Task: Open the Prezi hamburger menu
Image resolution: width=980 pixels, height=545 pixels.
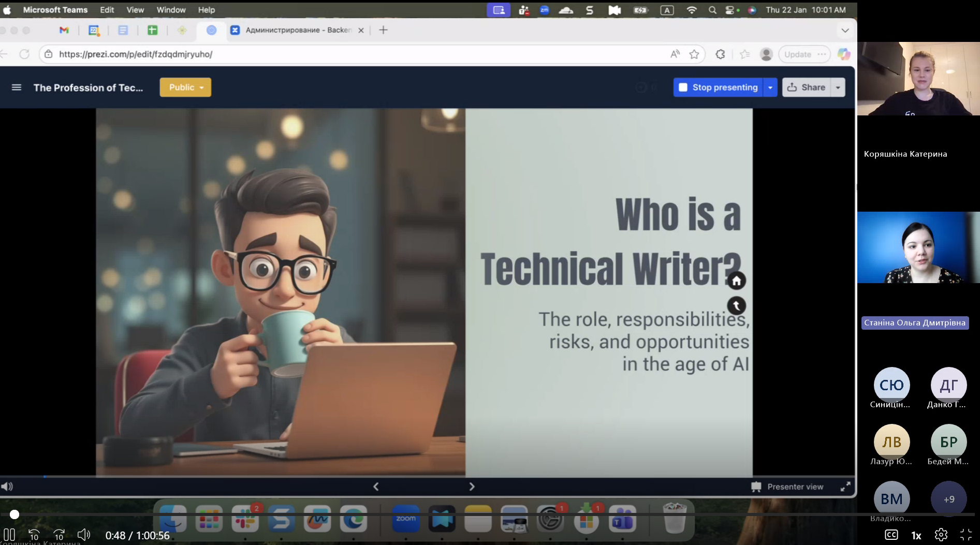Action: click(17, 87)
